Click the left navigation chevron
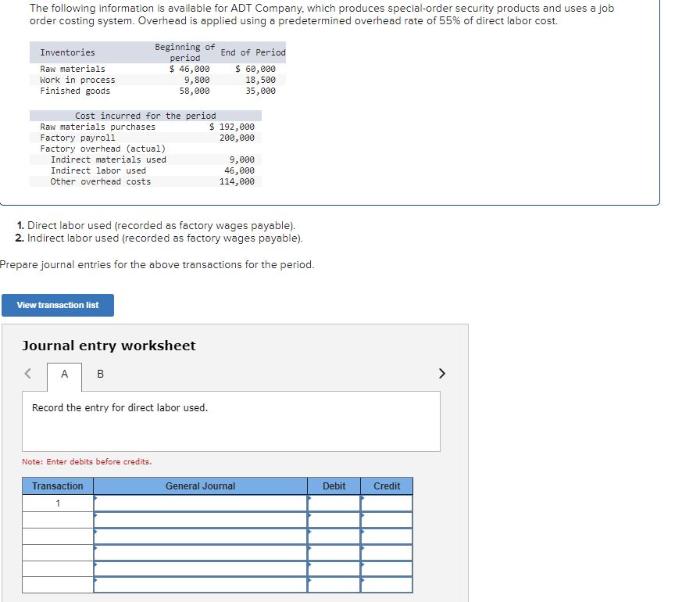This screenshot has width=700, height=602. pyautogui.click(x=27, y=374)
